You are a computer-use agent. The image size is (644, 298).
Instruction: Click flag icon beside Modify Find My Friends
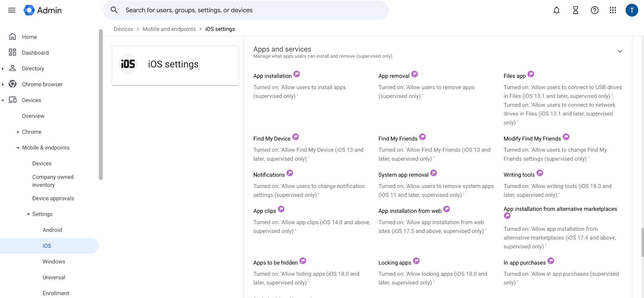(x=566, y=137)
